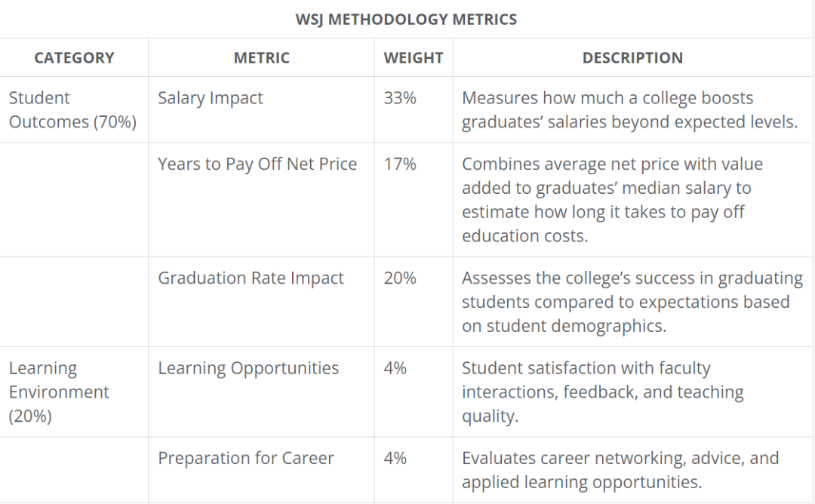Viewport: 815px width, 504px height.
Task: Click the description about paying off education costs
Action: click(x=612, y=200)
